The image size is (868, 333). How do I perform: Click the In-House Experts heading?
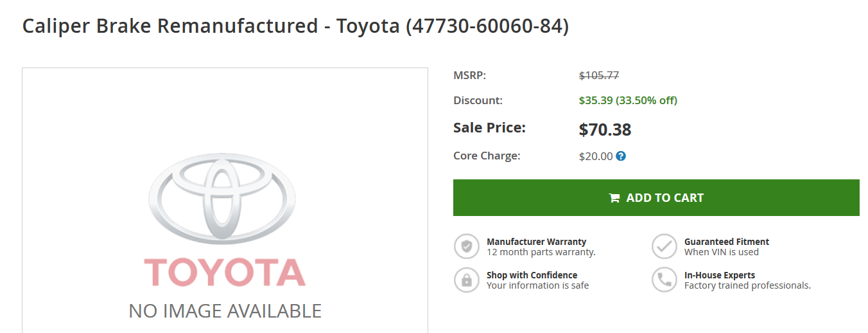(720, 275)
